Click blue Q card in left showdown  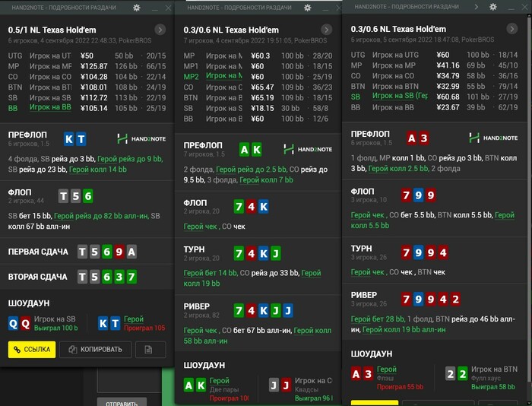click(13, 324)
